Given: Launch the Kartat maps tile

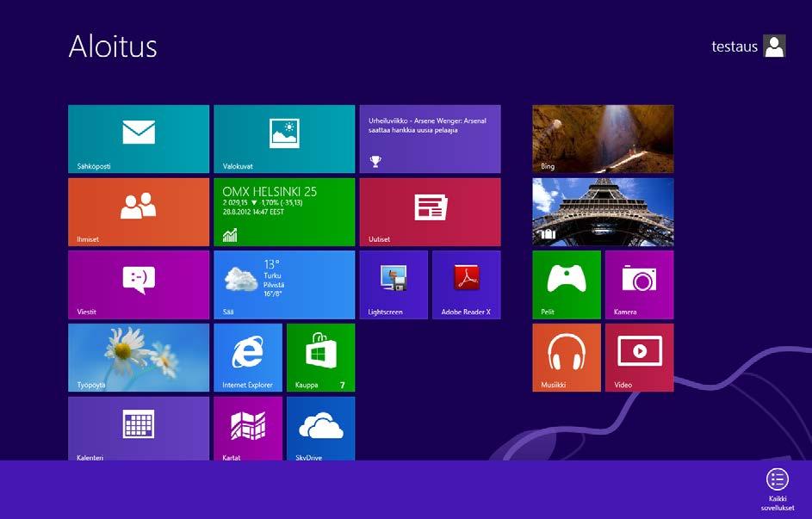Looking at the screenshot, I should click(248, 429).
